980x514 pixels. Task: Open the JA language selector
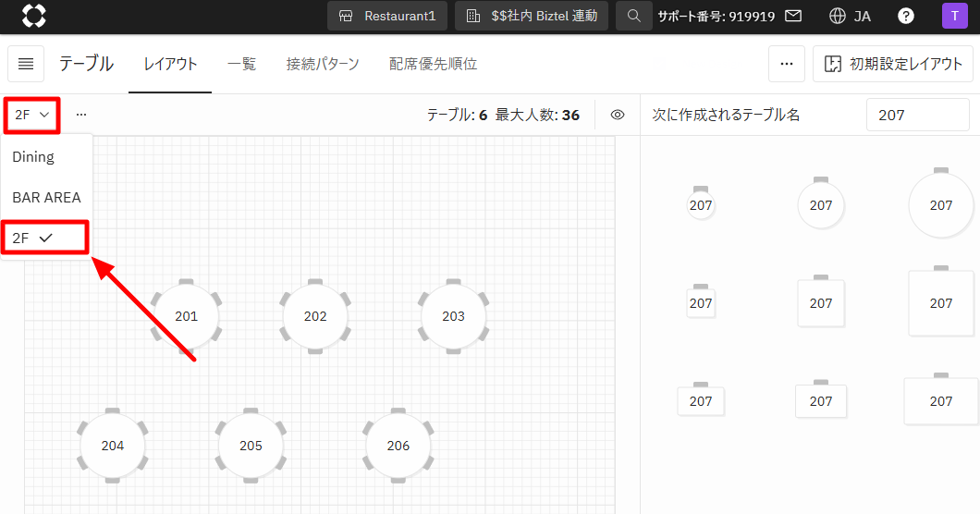(851, 16)
